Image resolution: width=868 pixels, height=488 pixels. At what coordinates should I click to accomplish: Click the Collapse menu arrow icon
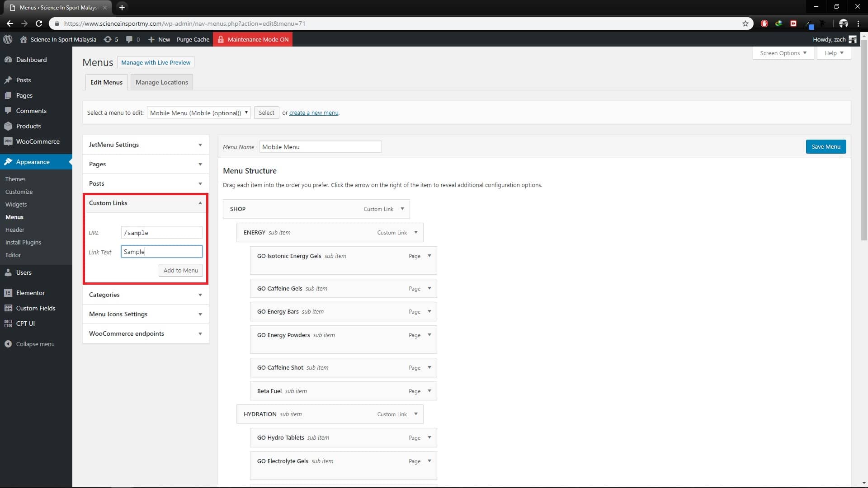8,344
